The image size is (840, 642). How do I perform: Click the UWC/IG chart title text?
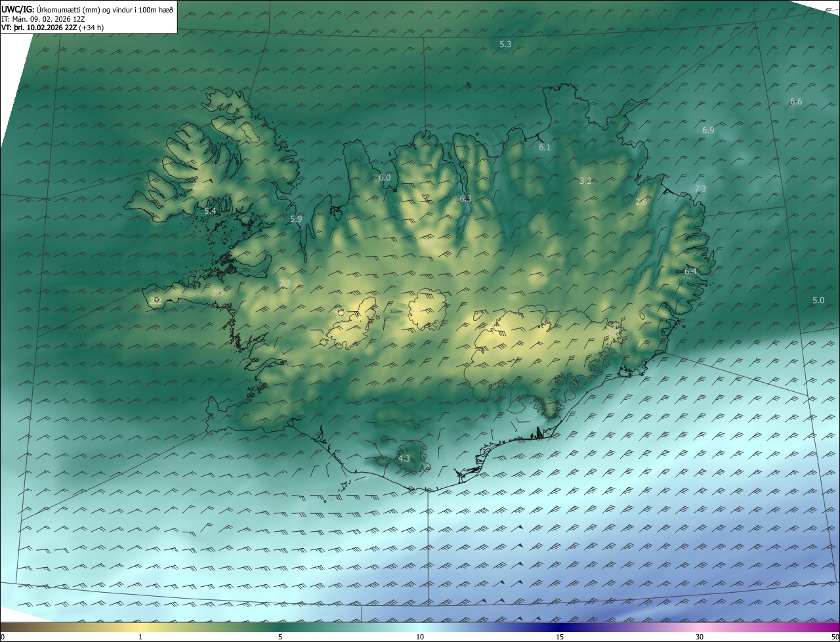[87, 9]
